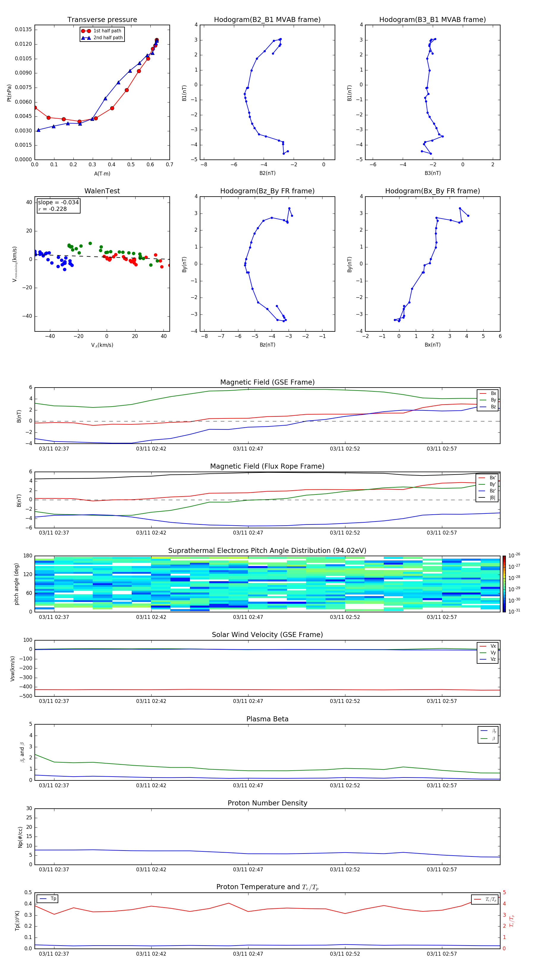Click the 'Magnetic Field (Flux Rope Frame)' title
The width and height of the screenshot is (535, 980).
point(267,467)
